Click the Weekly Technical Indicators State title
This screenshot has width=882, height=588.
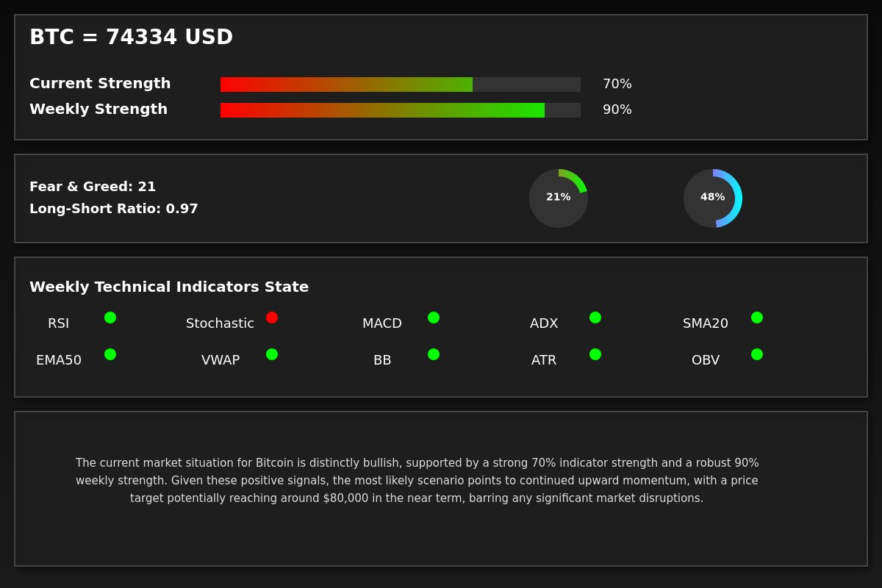tap(169, 287)
